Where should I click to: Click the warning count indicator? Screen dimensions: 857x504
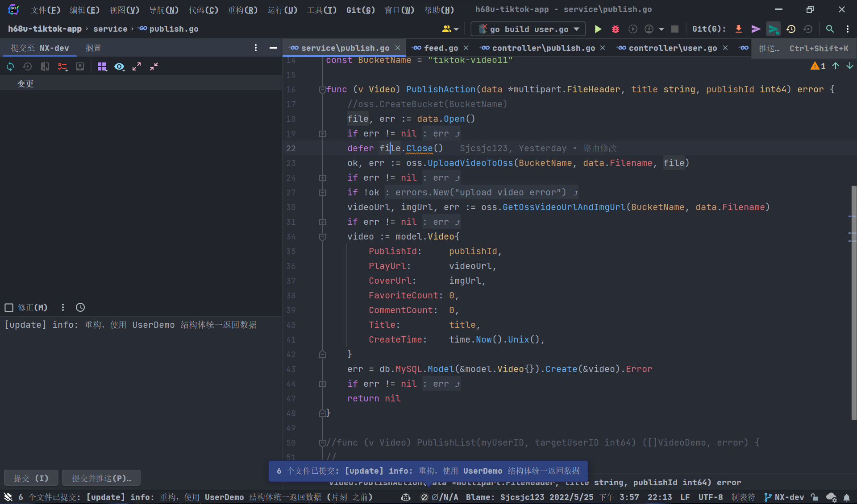818,66
